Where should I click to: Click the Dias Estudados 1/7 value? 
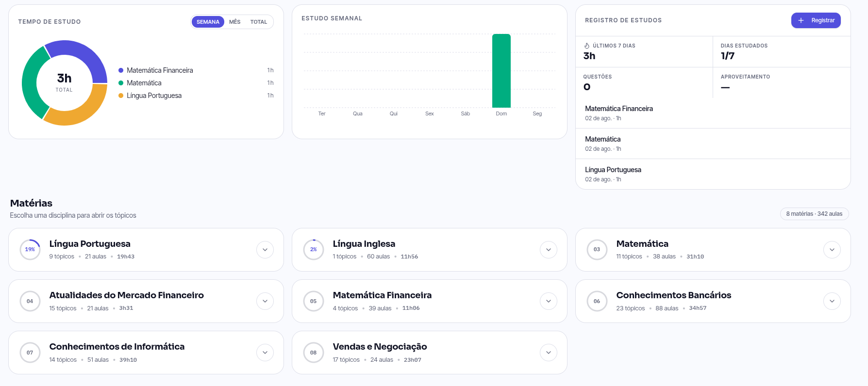tap(728, 56)
